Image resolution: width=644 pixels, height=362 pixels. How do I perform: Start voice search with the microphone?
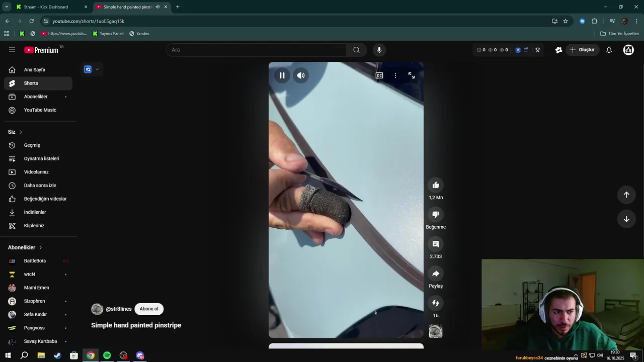point(379,50)
